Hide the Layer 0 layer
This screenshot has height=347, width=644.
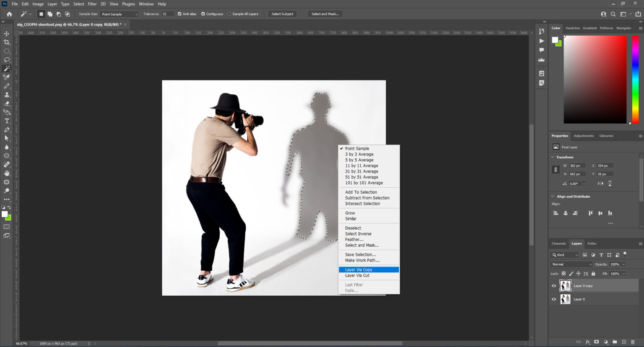click(554, 299)
